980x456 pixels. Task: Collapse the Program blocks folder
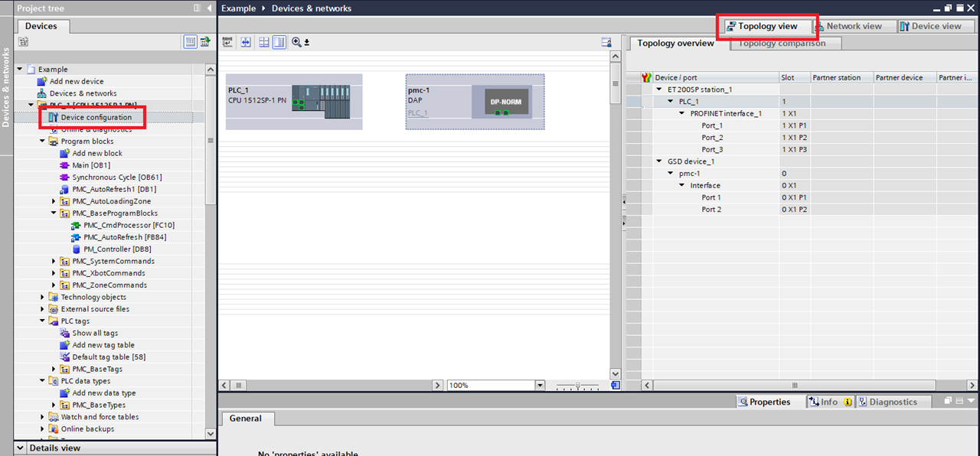click(41, 142)
